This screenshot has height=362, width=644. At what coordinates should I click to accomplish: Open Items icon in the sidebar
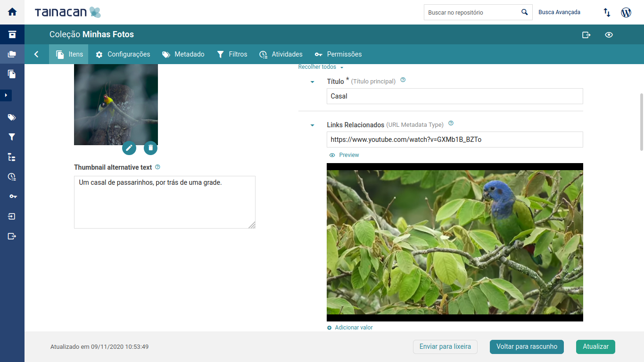[x=12, y=74]
